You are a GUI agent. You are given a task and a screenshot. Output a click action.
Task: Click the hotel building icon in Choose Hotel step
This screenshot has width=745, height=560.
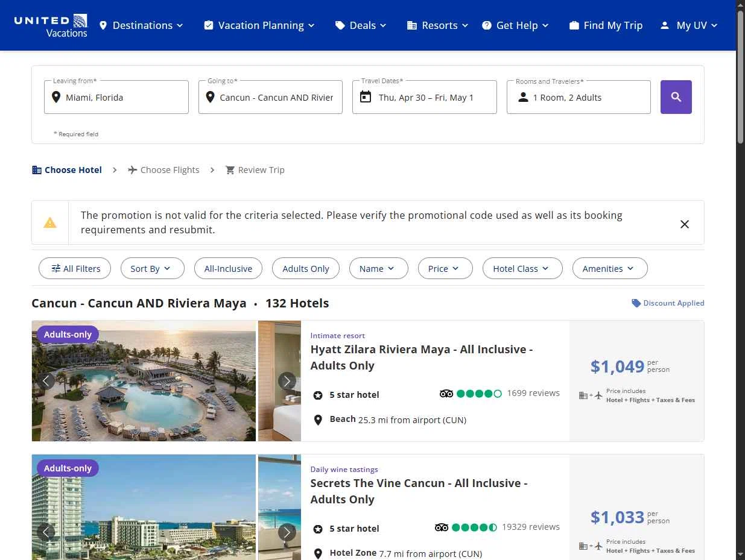[37, 170]
